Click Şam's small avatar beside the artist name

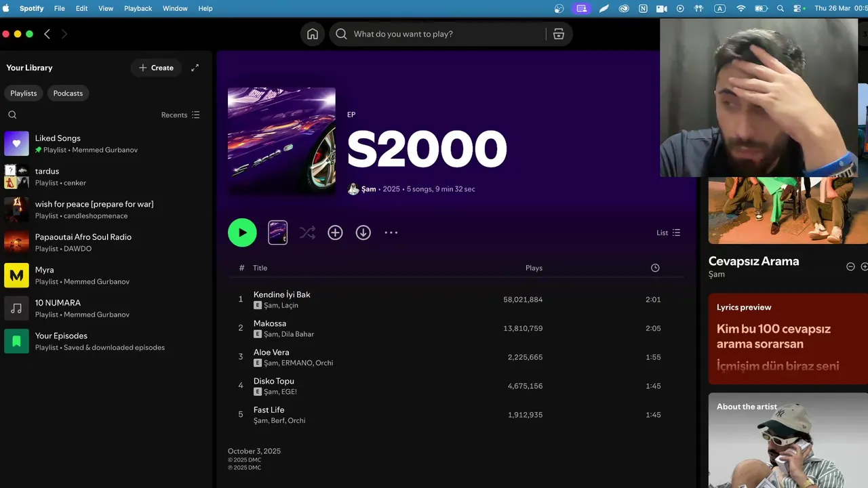[353, 189]
